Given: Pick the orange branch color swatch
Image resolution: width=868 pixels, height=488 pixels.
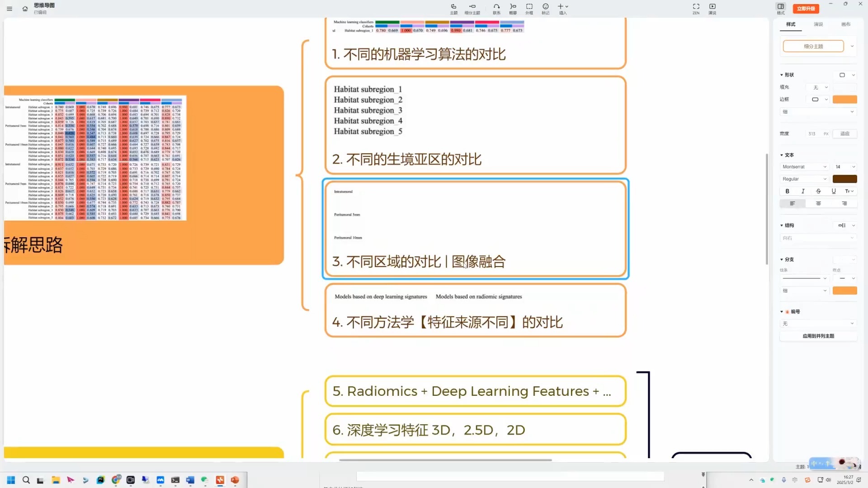Looking at the screenshot, I should pos(845,291).
